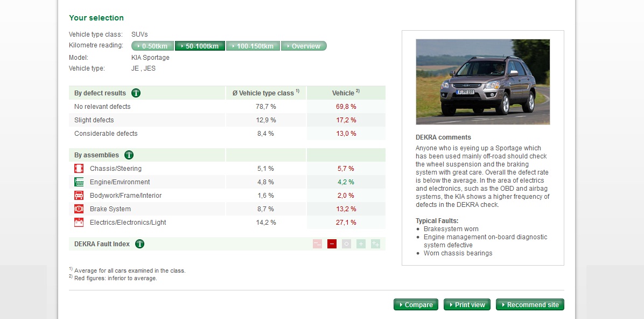Click the KIA Sportage model text
644x319 pixels.
pyautogui.click(x=150, y=58)
